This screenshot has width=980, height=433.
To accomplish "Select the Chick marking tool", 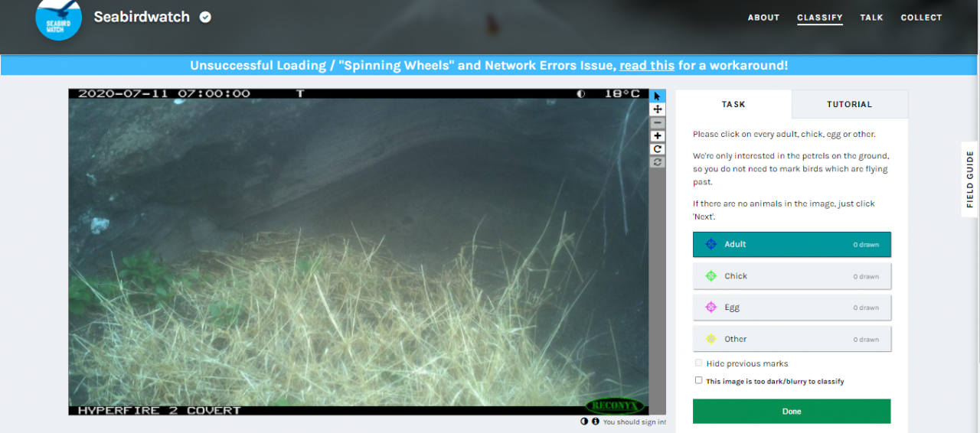I will 792,276.
